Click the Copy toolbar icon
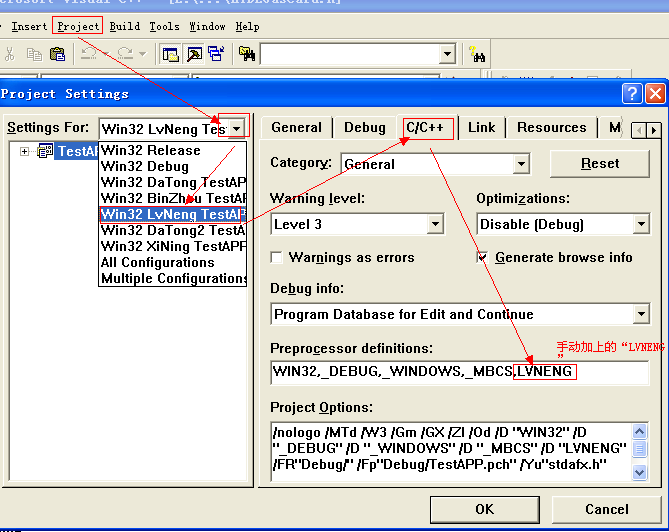The width and height of the screenshot is (669, 532). coord(34,55)
